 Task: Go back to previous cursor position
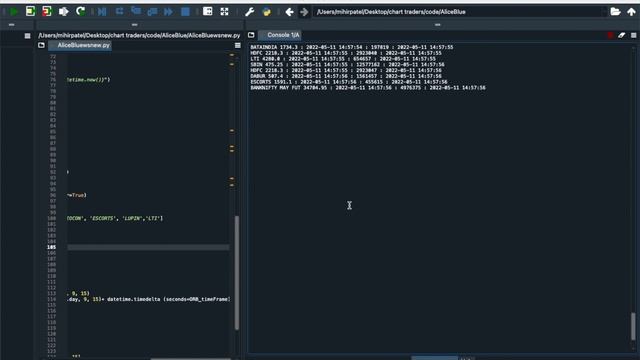point(289,11)
